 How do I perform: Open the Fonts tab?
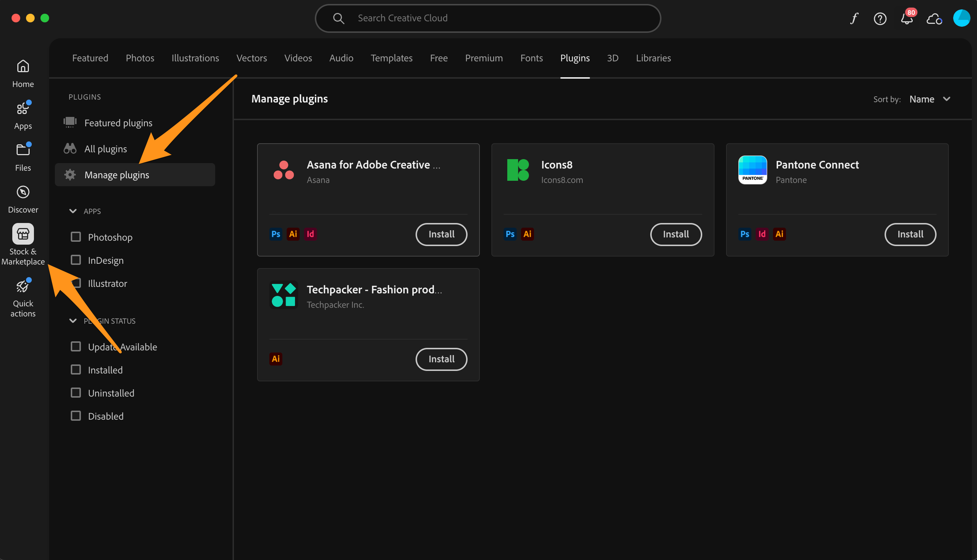point(531,58)
